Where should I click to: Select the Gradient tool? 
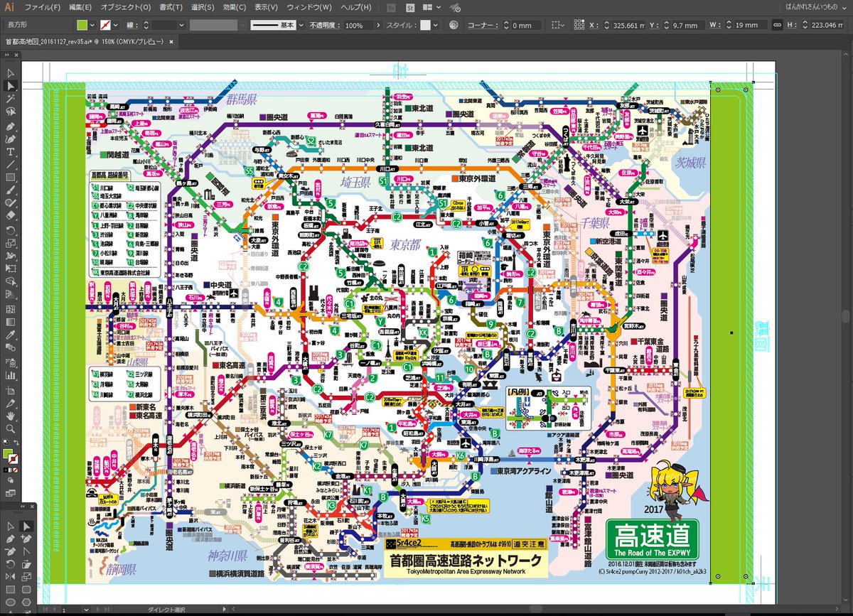(11, 320)
